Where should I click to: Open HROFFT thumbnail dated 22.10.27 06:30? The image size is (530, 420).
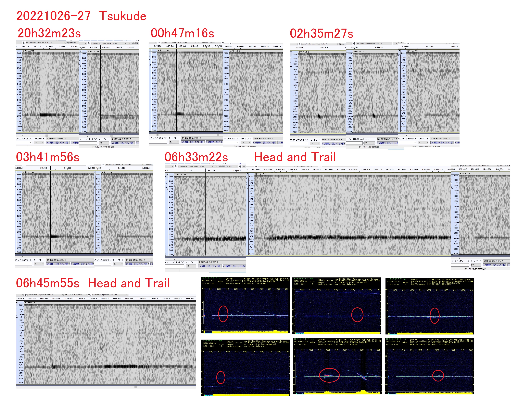pos(337,367)
